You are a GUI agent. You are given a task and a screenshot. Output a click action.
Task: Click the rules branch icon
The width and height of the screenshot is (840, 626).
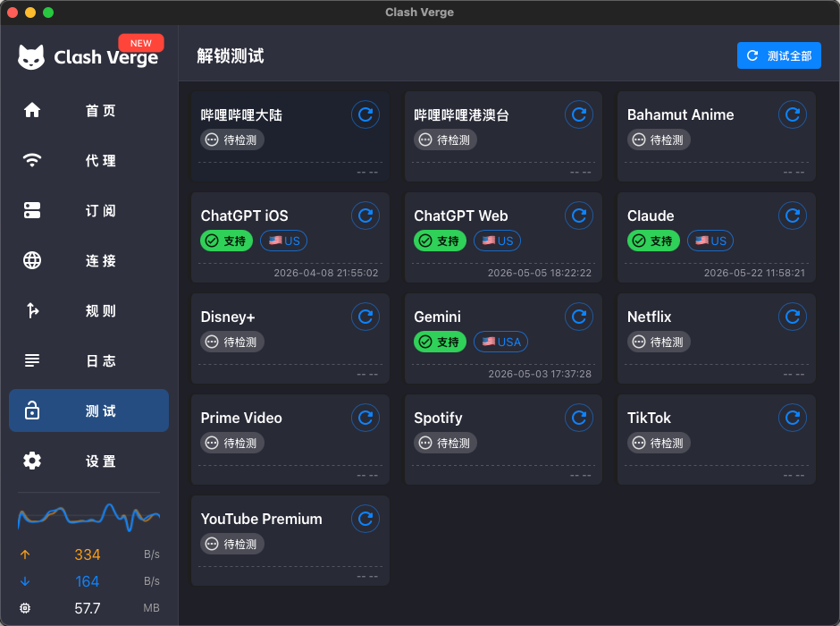click(x=32, y=310)
